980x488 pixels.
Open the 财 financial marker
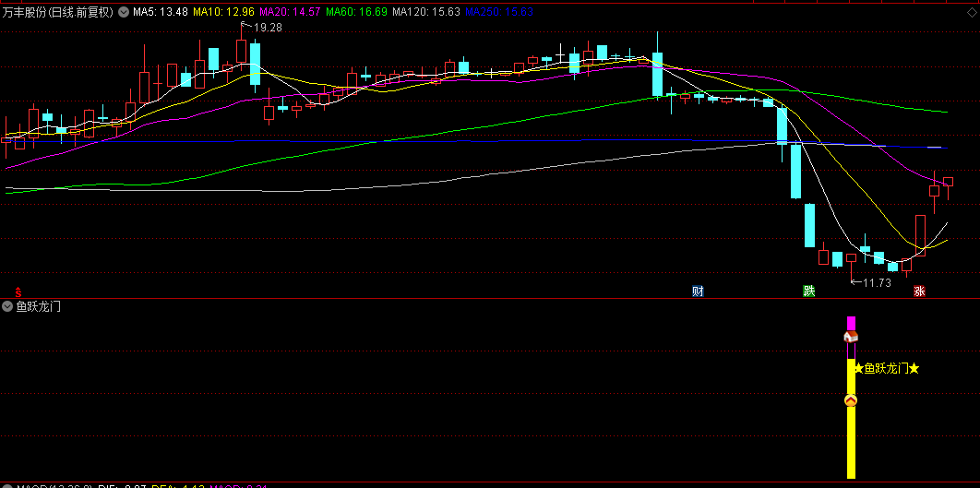(x=699, y=292)
